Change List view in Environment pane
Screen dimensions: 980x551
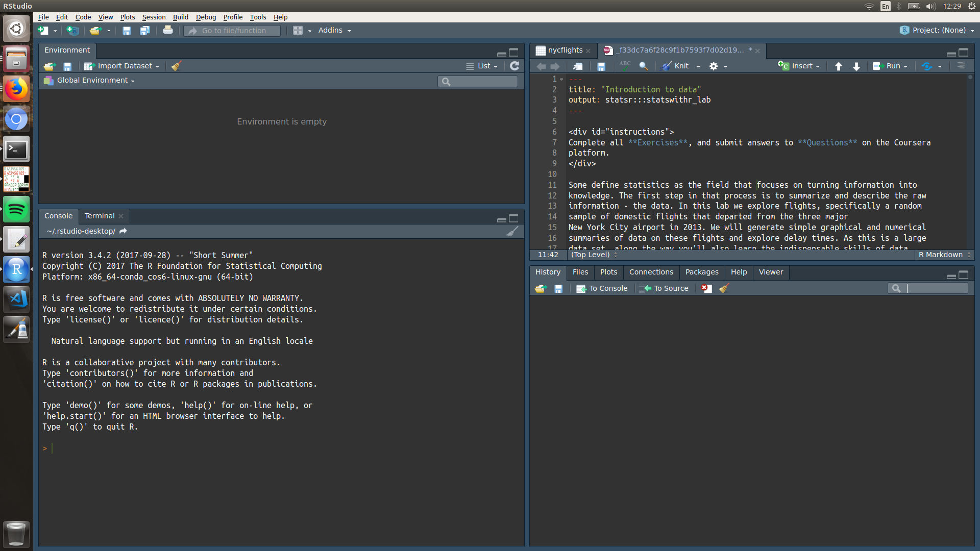coord(481,66)
